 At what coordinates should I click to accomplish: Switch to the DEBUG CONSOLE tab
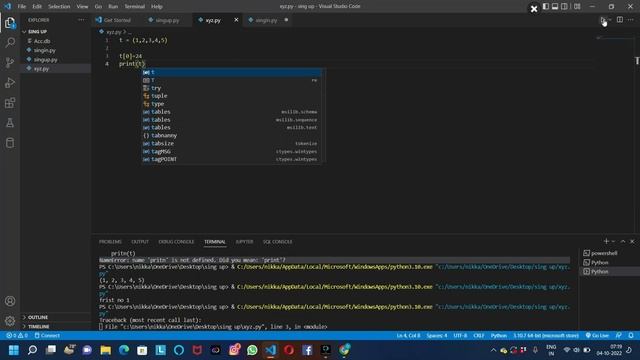[x=176, y=242]
